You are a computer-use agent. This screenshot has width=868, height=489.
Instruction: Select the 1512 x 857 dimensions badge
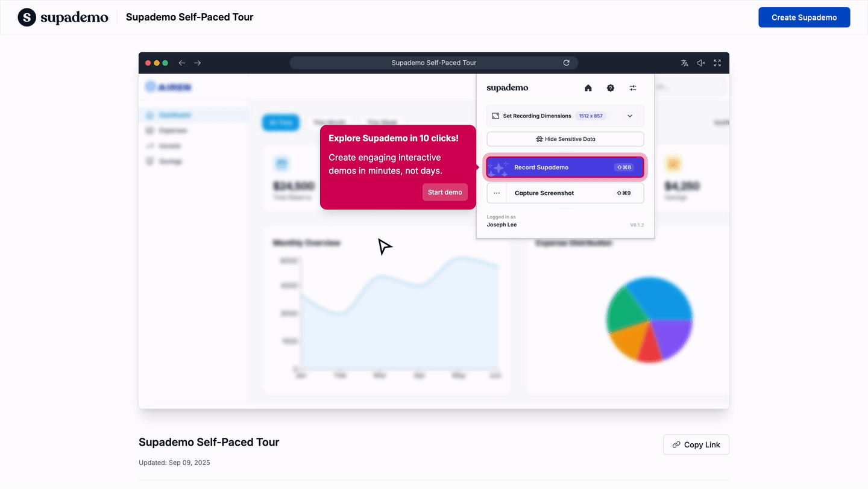[591, 116]
